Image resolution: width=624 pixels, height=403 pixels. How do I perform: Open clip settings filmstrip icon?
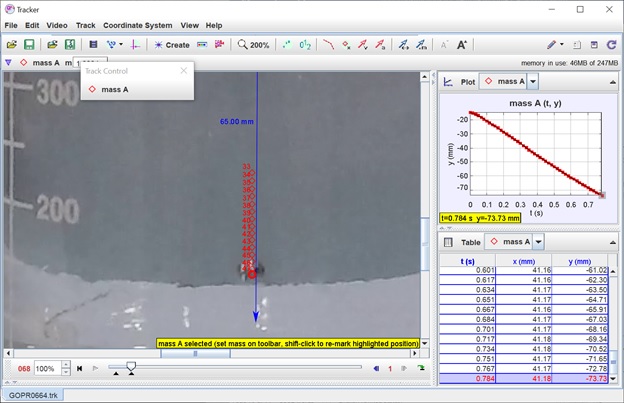coord(93,45)
